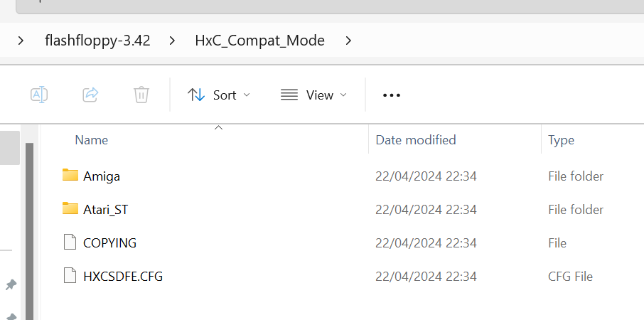Expand chevron after flashfloppy-3.42 breadcrumb
This screenshot has width=644, height=320.
pos(172,41)
